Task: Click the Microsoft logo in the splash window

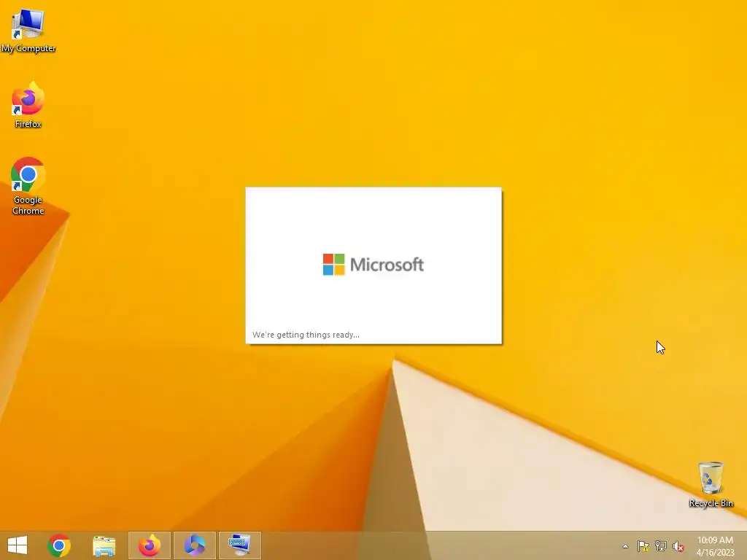Action: (373, 264)
